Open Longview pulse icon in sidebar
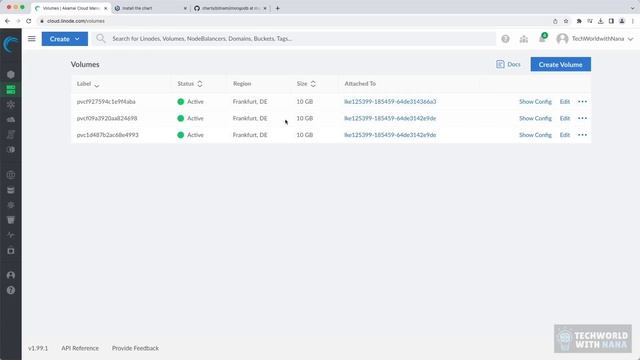The image size is (640, 360). pyautogui.click(x=11, y=235)
